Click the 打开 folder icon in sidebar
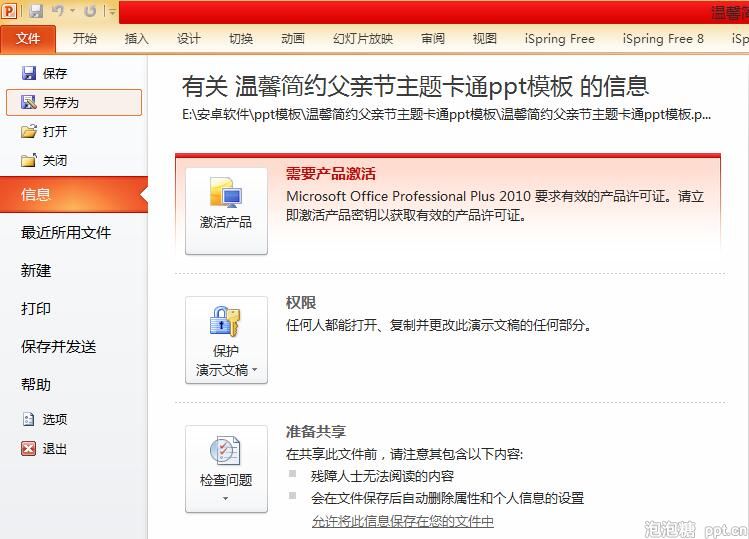This screenshot has height=539, width=749. coord(29,131)
